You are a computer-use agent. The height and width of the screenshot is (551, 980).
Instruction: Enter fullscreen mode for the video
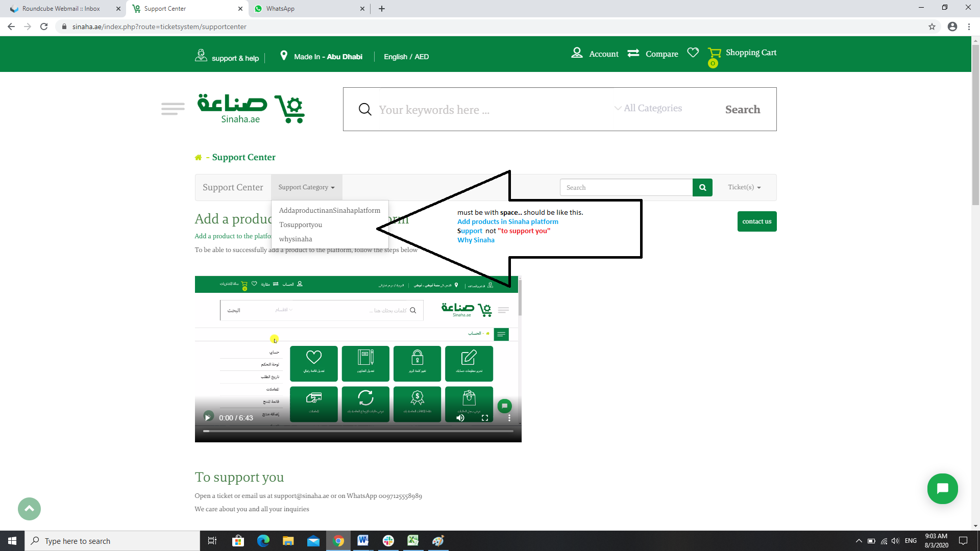pyautogui.click(x=485, y=418)
